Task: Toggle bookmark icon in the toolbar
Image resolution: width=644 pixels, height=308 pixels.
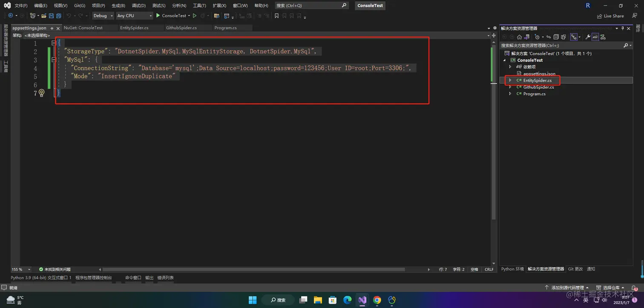Action: 276,16
